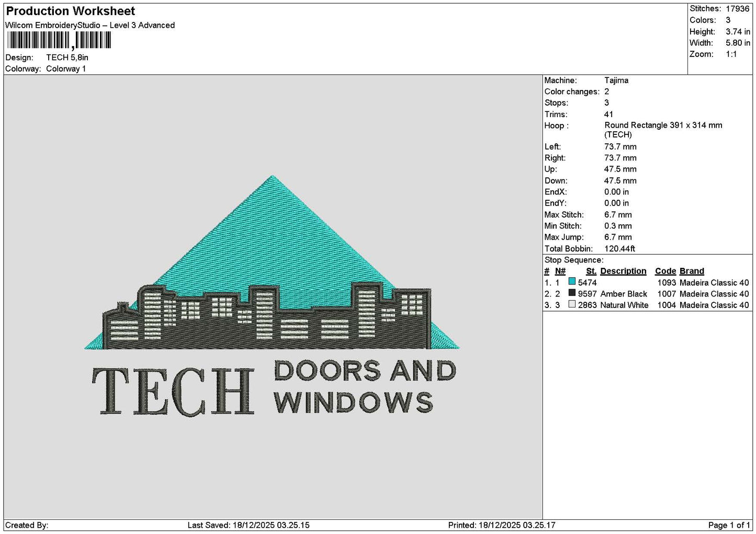Click the EndY value '0.00 in'

617,203
